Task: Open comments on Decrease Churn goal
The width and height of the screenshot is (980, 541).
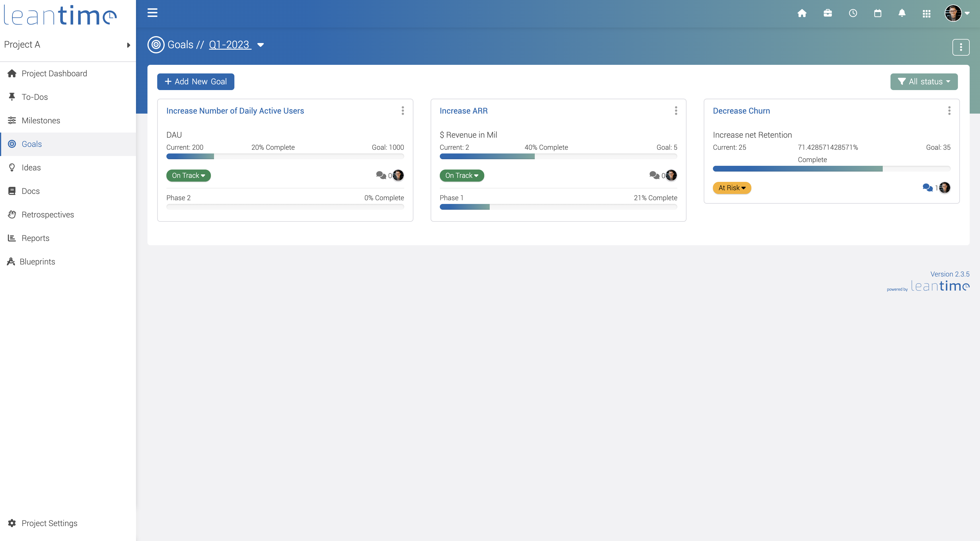Action: [927, 188]
